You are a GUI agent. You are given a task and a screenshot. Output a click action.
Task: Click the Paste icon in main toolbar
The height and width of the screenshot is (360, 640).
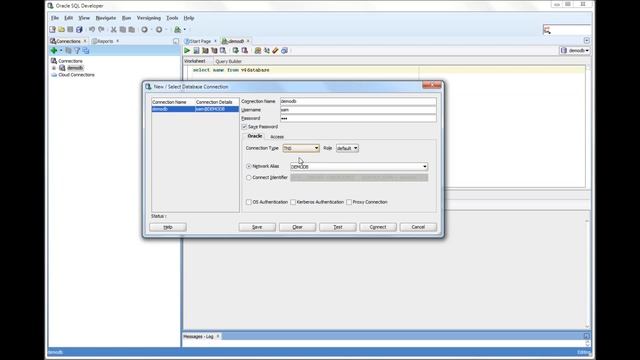click(131, 29)
